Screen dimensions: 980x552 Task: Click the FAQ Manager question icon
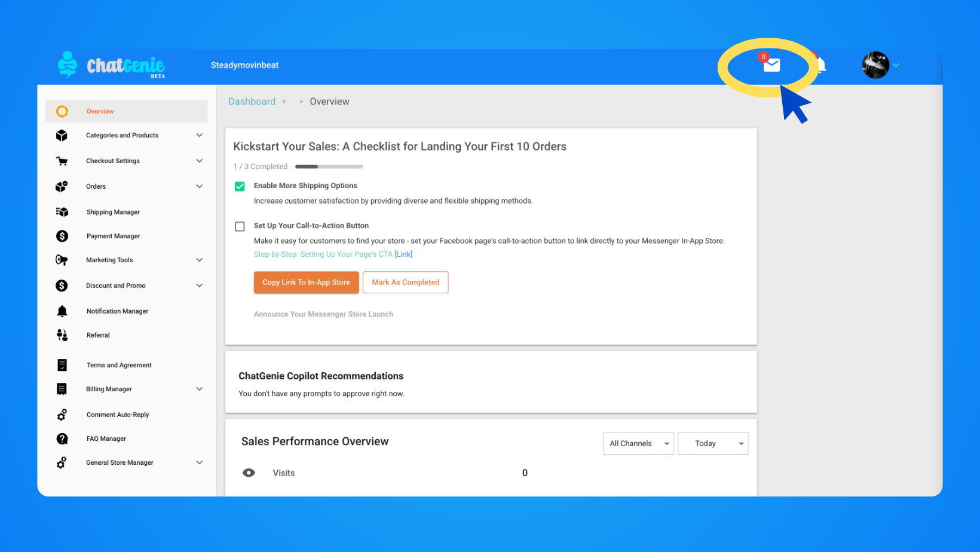click(x=62, y=438)
